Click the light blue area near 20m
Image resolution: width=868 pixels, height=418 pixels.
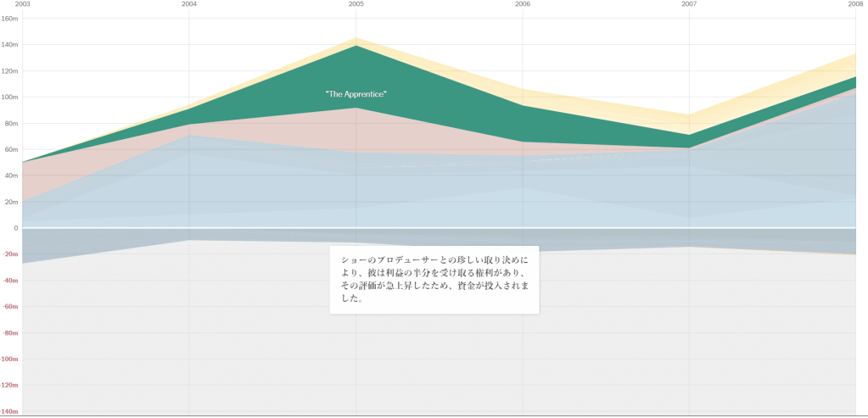click(255, 203)
